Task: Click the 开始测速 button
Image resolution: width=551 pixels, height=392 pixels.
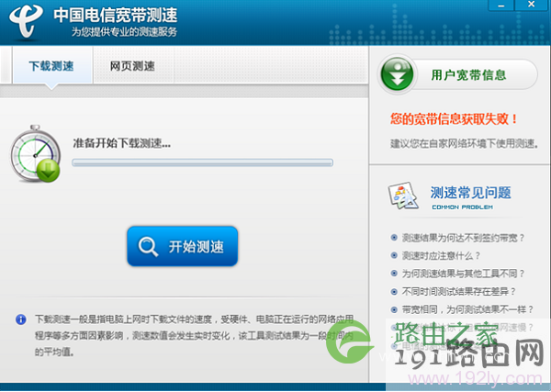Action: coord(183,246)
